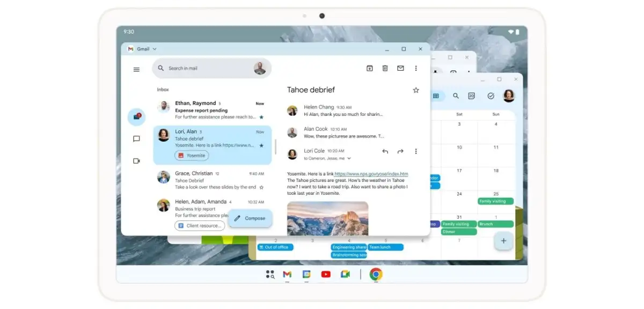Screen dimensions: 644x309
Task: Open profile avatar in Calendar window
Action: pyautogui.click(x=509, y=96)
